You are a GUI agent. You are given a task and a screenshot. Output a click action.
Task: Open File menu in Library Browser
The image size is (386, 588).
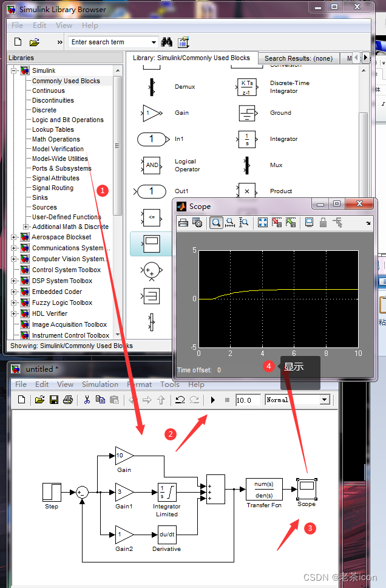tap(17, 25)
